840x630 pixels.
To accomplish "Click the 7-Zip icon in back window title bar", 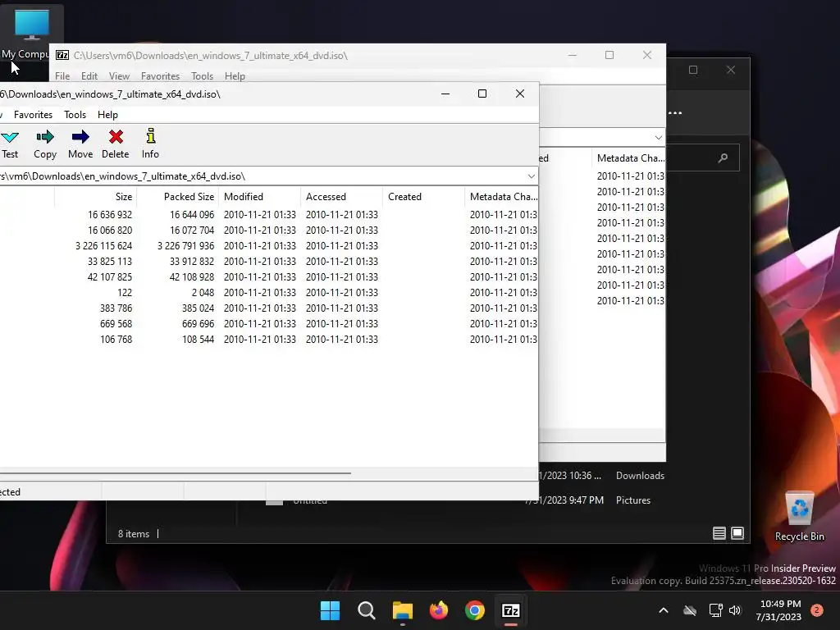I will pyautogui.click(x=62, y=55).
